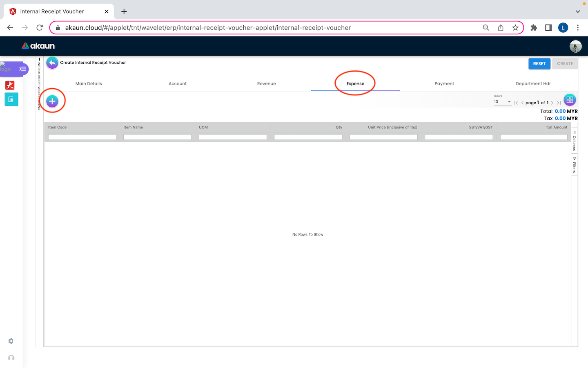
Task: Switch grid layout view icon
Action: (x=570, y=100)
